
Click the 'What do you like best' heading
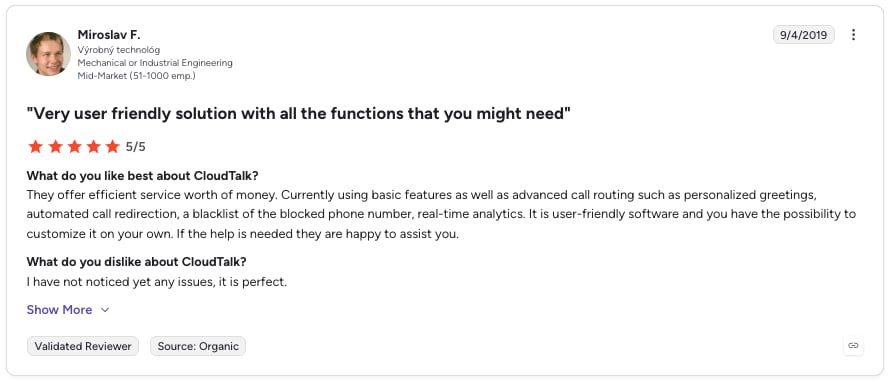coord(143,175)
